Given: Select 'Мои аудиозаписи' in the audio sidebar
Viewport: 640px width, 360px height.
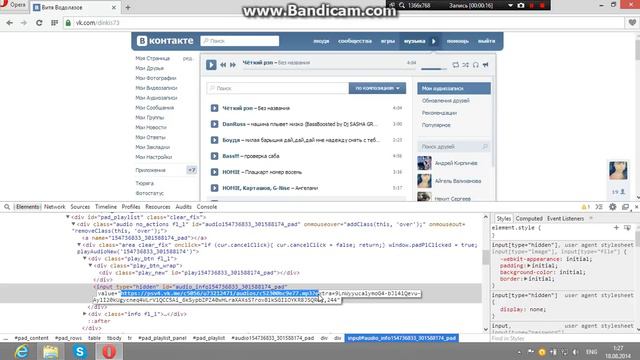Looking at the screenshot, I should pos(454,88).
